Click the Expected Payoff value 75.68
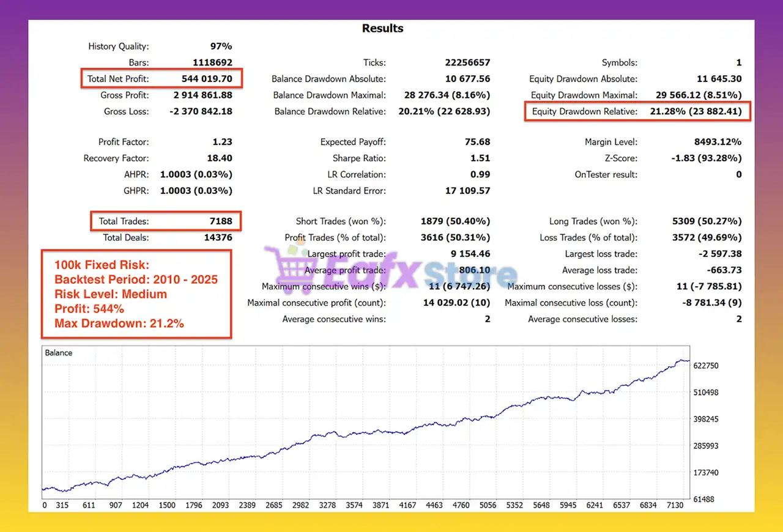The width and height of the screenshot is (783, 532). 477,142
